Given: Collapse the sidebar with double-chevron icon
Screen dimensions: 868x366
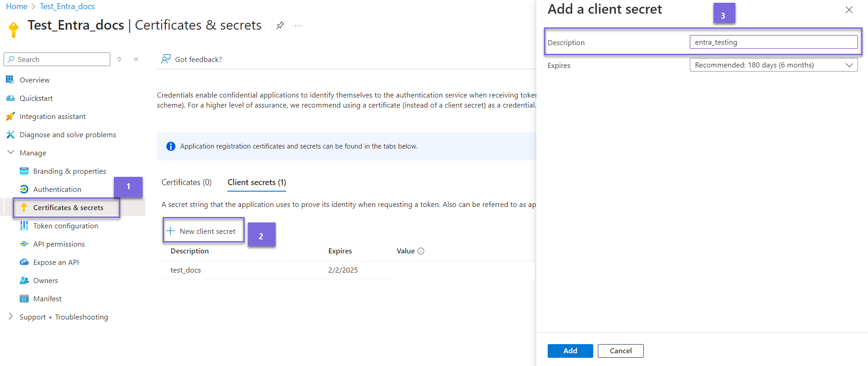Looking at the screenshot, I should 136,59.
